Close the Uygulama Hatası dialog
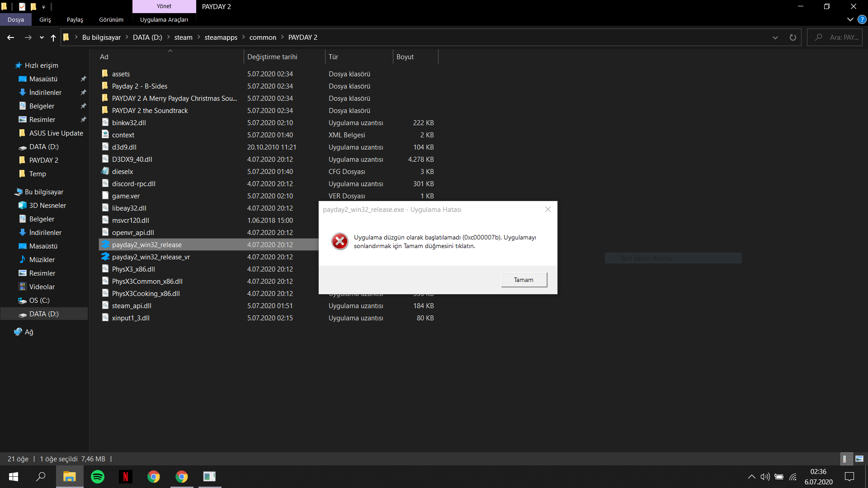This screenshot has width=868, height=488. click(548, 209)
